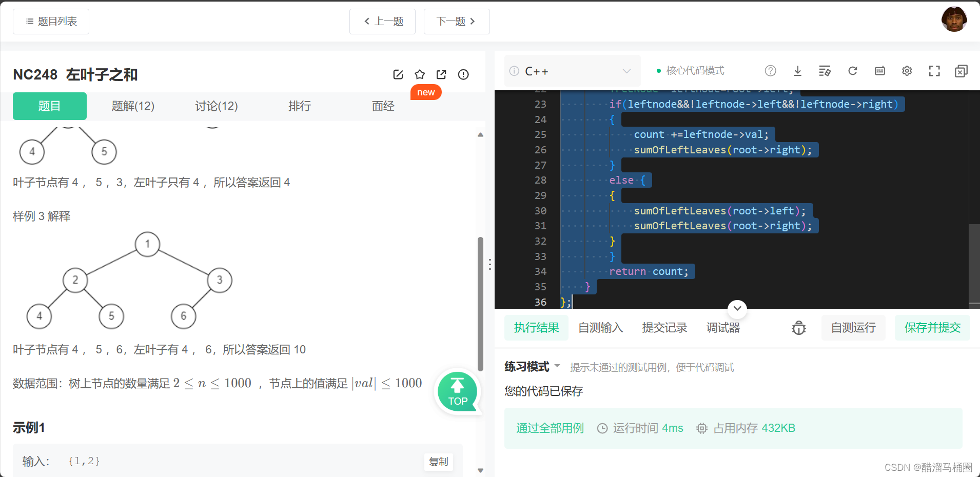Switch to 讨论(12) tab

click(x=217, y=106)
